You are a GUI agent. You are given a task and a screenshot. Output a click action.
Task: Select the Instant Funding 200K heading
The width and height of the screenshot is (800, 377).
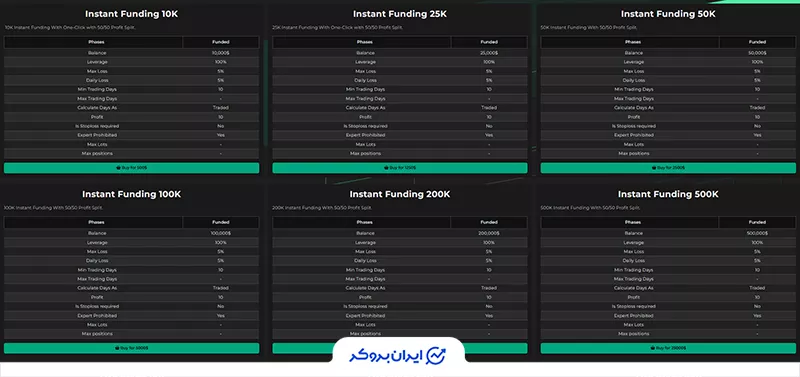coord(399,194)
